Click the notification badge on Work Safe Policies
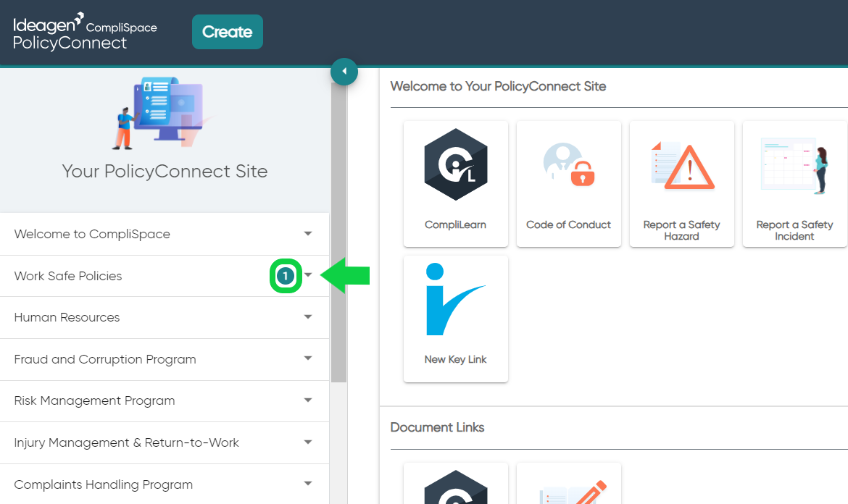Screen dimensions: 848x504 pyautogui.click(x=286, y=276)
